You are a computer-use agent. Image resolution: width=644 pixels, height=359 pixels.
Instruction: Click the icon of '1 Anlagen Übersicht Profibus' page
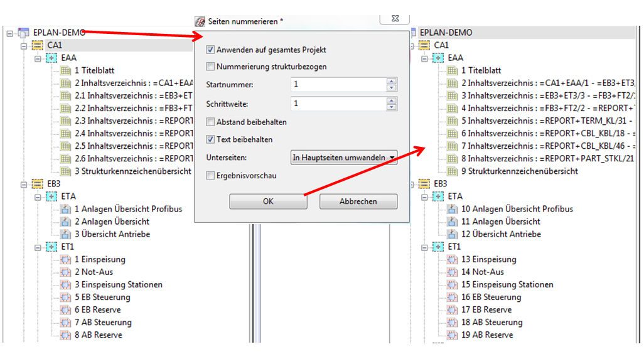[65, 209]
